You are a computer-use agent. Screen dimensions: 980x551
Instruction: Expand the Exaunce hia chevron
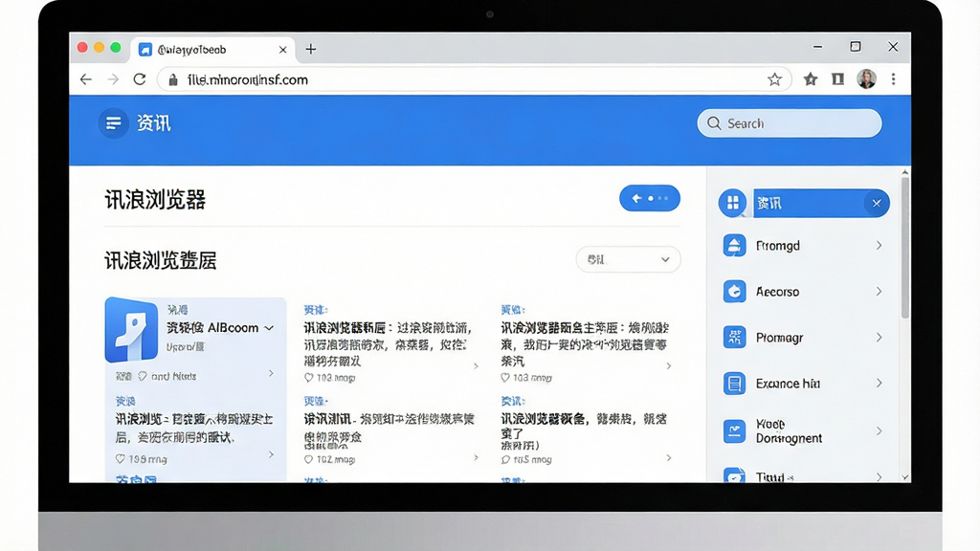879,383
